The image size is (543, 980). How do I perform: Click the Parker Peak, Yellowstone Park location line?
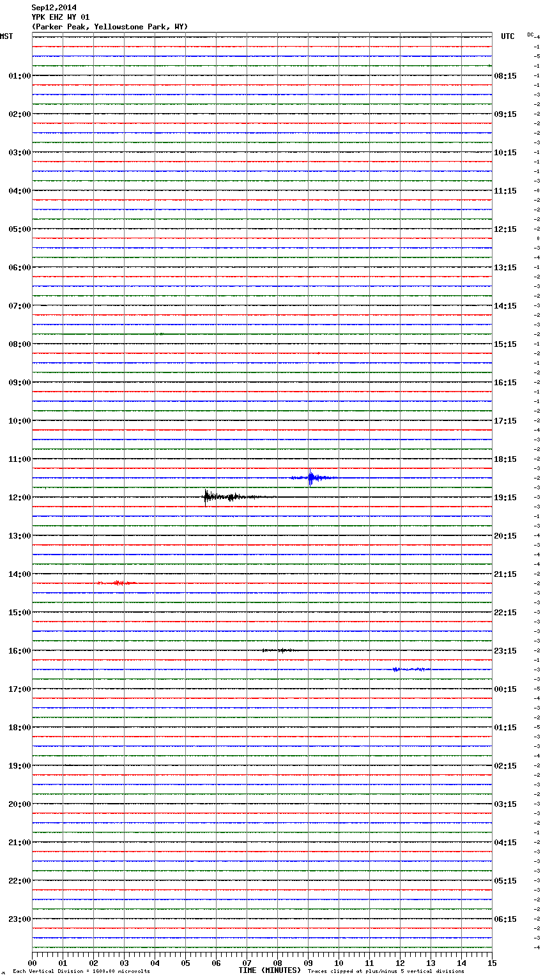[110, 27]
